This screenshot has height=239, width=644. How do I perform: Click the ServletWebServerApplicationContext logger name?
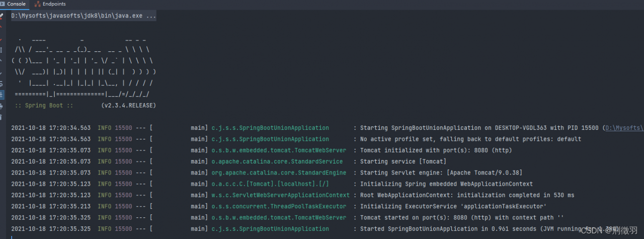(x=280, y=195)
